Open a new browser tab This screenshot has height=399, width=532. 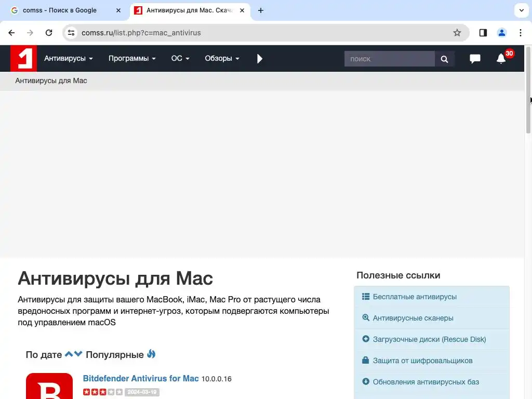pos(261,10)
